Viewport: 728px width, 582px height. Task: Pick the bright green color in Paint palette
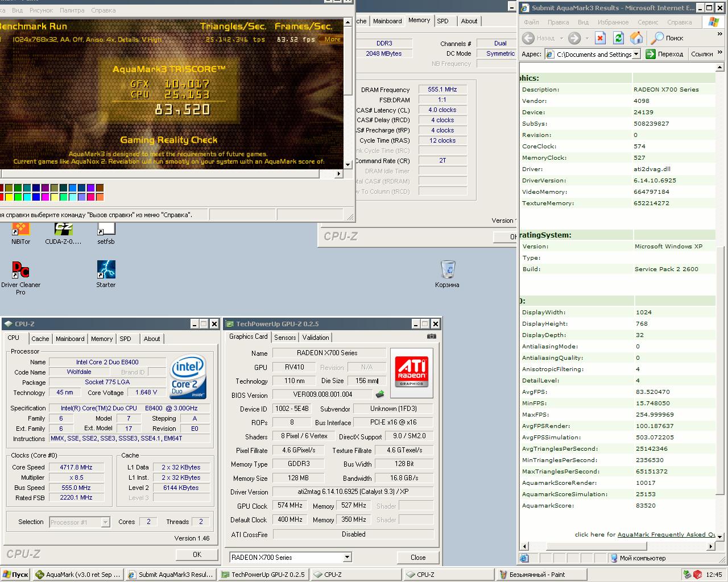click(18, 197)
